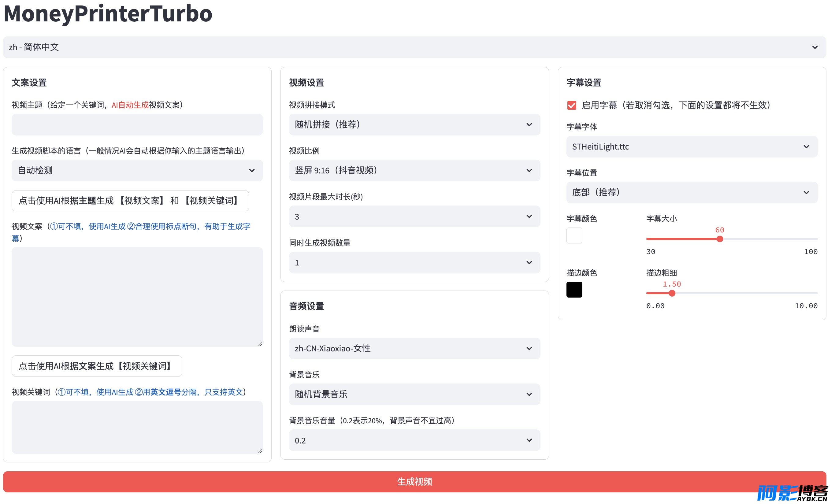The width and height of the screenshot is (835, 504).
Task: Open the 自动检测 script language dropdown
Action: [137, 170]
